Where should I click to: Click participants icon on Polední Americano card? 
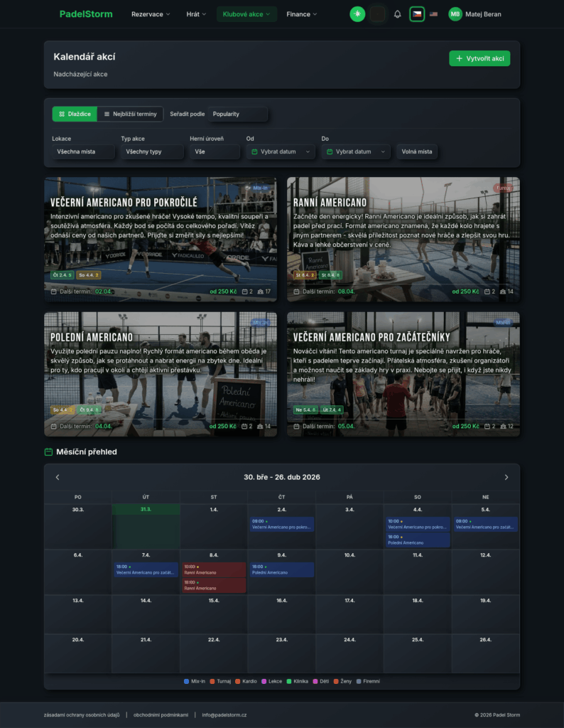point(260,427)
